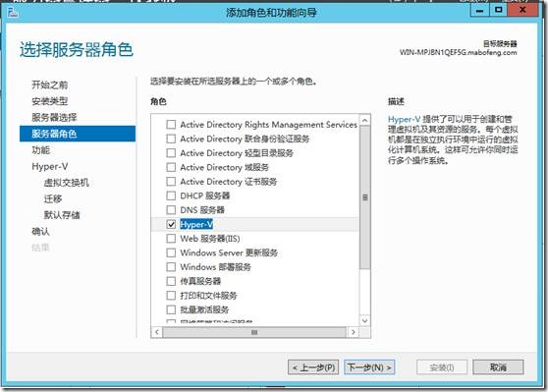
Task: Check Active Directory 轻型目录服务 role
Action: point(171,153)
